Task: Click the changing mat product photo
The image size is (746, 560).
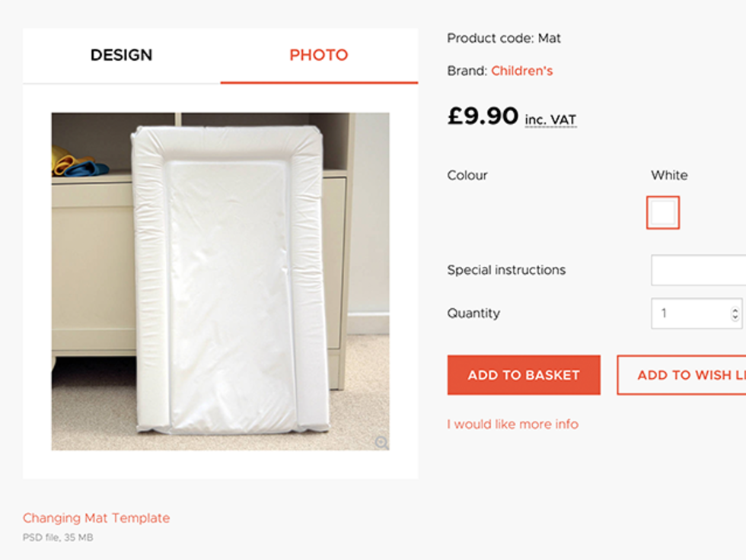Action: (x=221, y=282)
